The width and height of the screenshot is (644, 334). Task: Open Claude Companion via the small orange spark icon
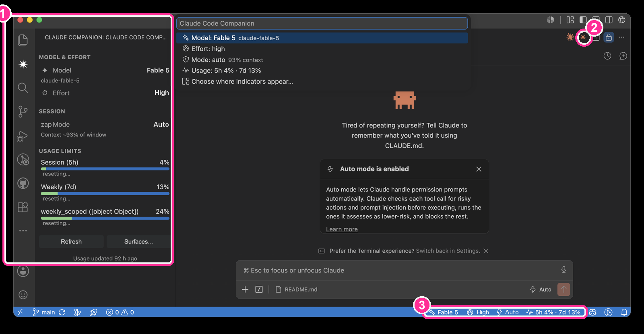click(x=583, y=37)
